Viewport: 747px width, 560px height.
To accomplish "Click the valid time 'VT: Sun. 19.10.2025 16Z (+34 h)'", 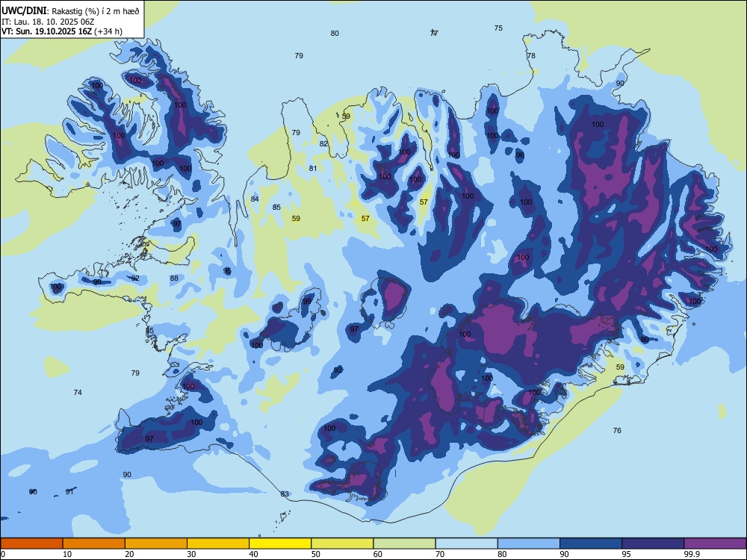I will tap(61, 31).
